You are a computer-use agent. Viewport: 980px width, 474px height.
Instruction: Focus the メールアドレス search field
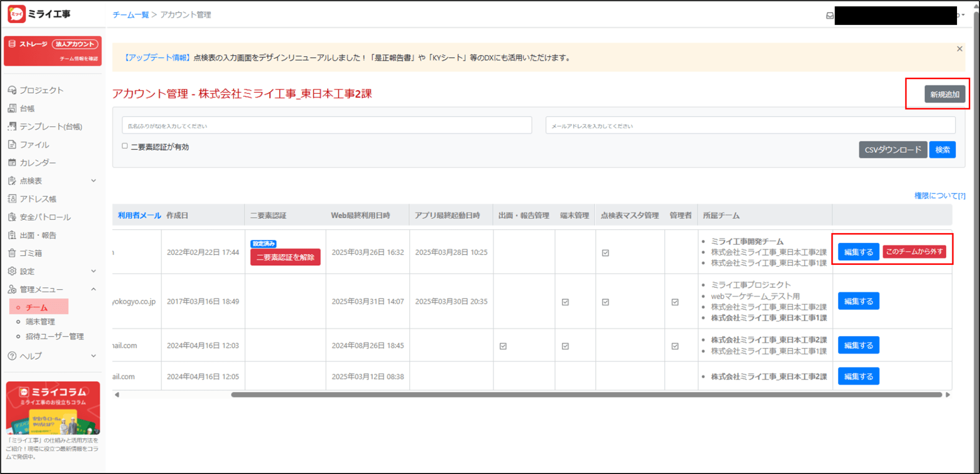coord(750,126)
